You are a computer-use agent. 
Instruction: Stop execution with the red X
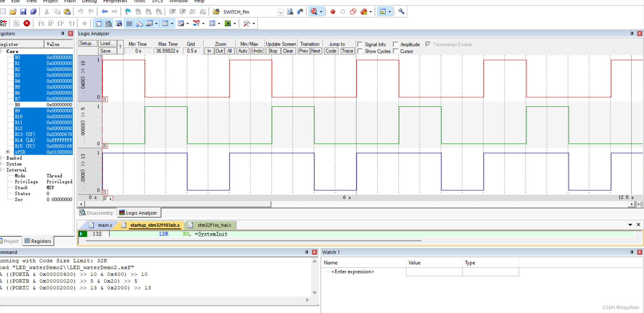pos(27,23)
